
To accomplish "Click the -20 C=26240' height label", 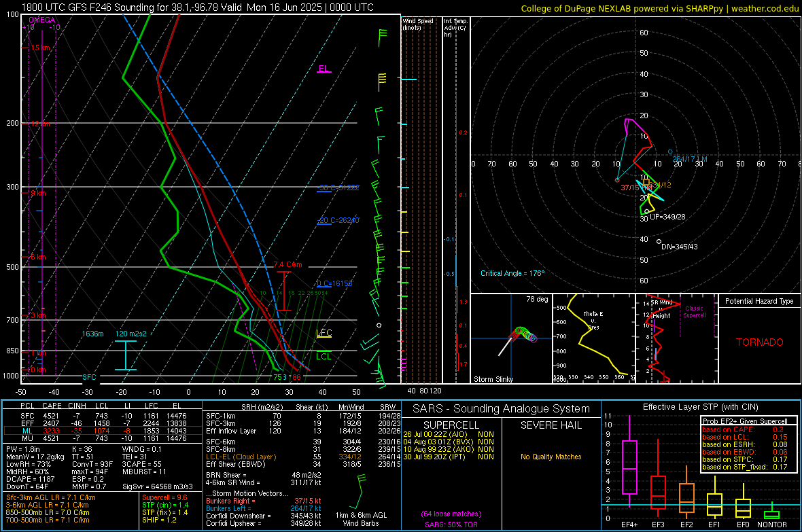I will (x=338, y=220).
